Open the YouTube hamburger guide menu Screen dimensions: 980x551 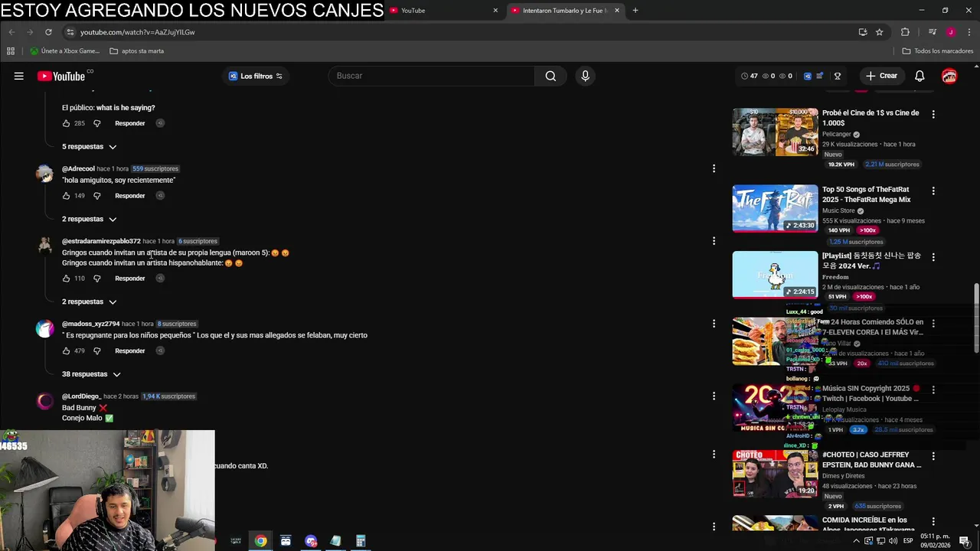(19, 76)
